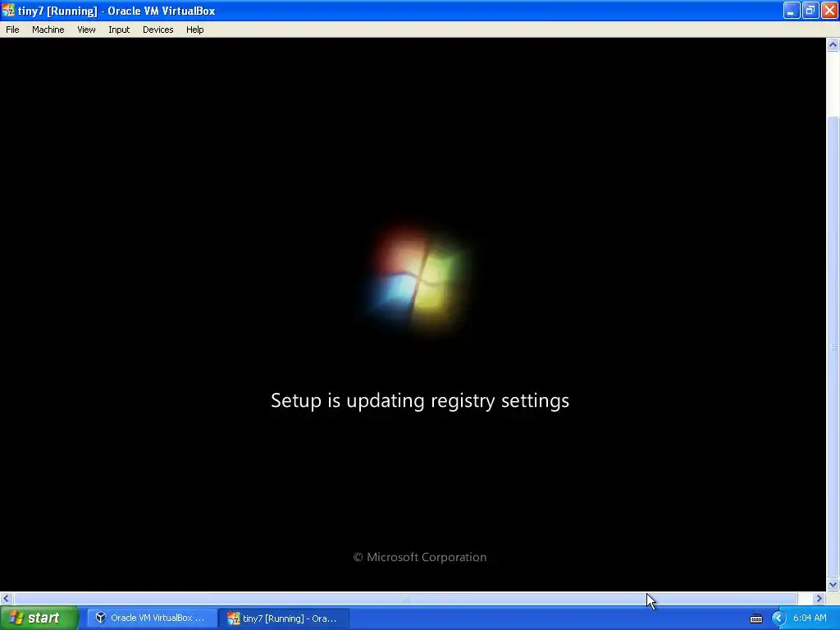Click the horizontal scrollbar left arrow
Screen dimensions: 840x630
coord(7,598)
